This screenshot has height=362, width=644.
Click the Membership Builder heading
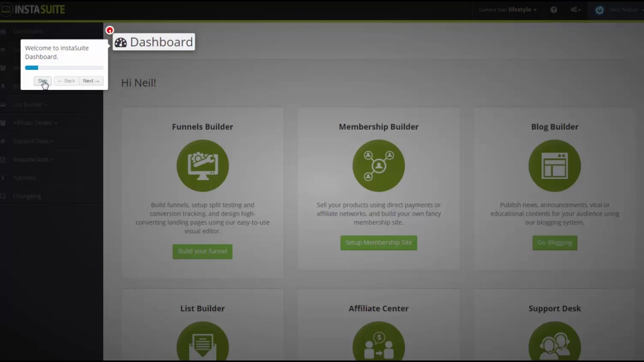[379, 127]
